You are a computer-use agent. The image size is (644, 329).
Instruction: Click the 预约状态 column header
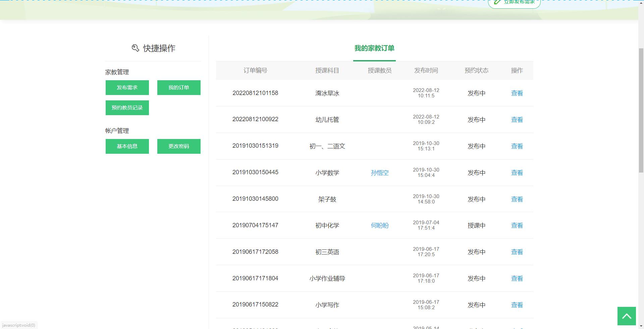(476, 70)
